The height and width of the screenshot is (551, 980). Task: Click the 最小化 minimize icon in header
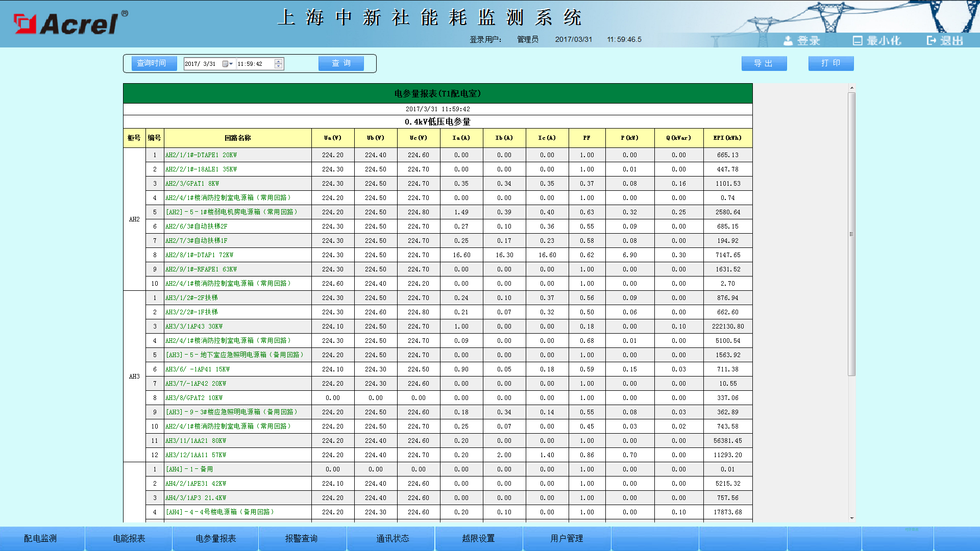pos(857,40)
